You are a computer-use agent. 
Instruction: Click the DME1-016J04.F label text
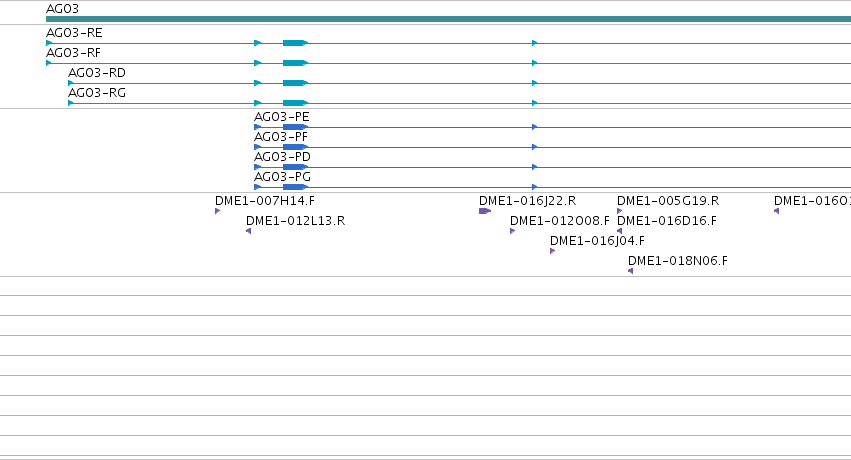point(598,241)
